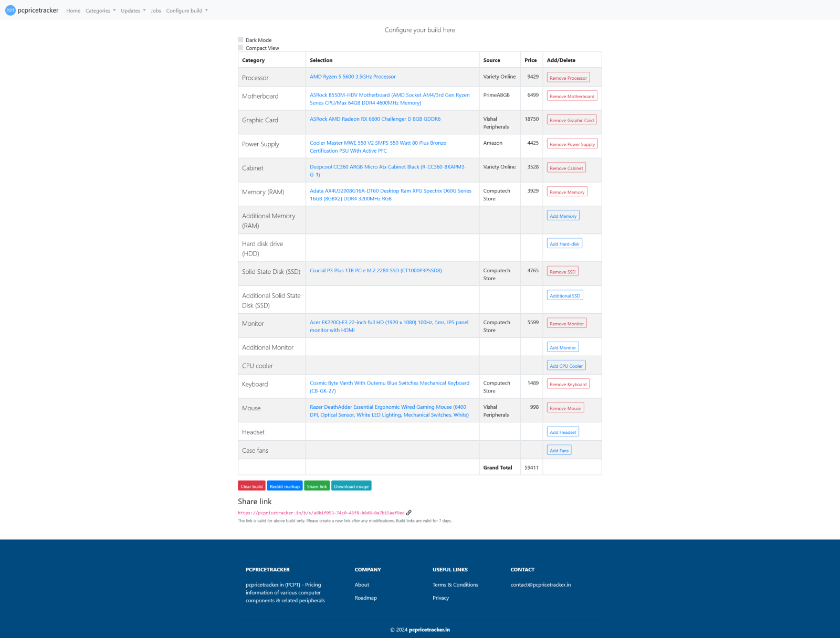This screenshot has height=638, width=840.
Task: Click the red Clear build button
Action: [x=251, y=486]
